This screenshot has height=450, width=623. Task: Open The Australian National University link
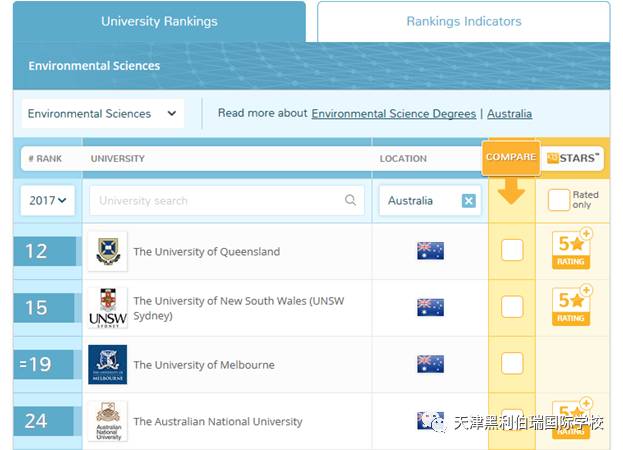click(218, 421)
